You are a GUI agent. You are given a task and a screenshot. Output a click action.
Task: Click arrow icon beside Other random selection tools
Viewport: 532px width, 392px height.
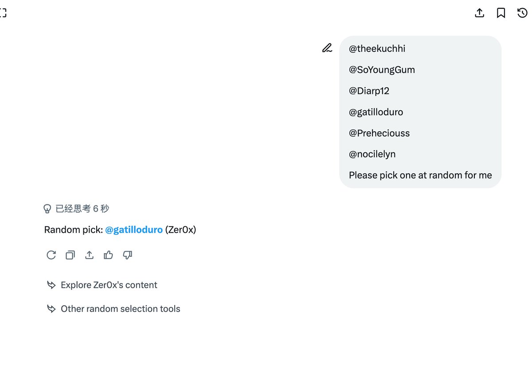tap(51, 309)
